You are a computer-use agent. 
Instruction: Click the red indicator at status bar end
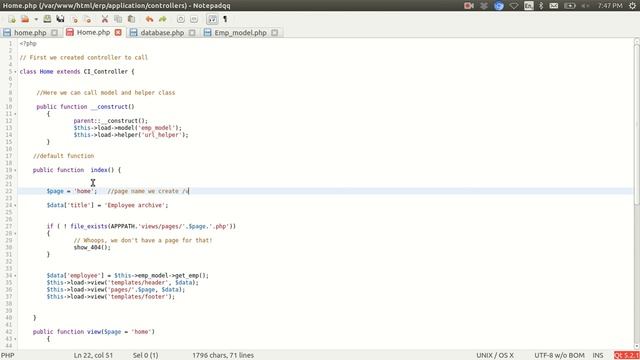627,356
